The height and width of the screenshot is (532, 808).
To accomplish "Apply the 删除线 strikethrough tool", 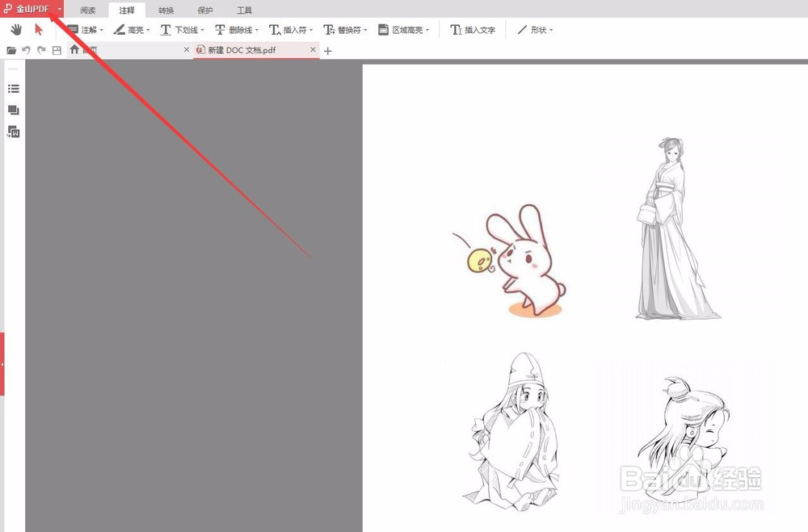I will [234, 30].
